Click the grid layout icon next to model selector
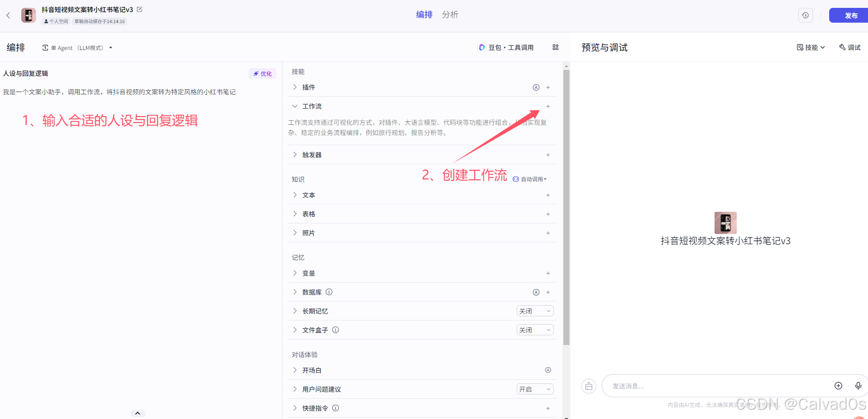The image size is (868, 419). tap(556, 47)
